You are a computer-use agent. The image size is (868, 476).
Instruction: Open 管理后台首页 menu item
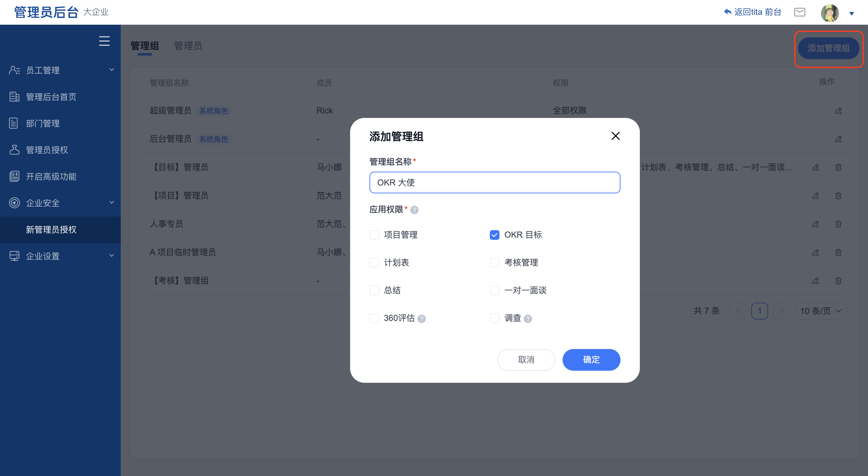pyautogui.click(x=60, y=97)
